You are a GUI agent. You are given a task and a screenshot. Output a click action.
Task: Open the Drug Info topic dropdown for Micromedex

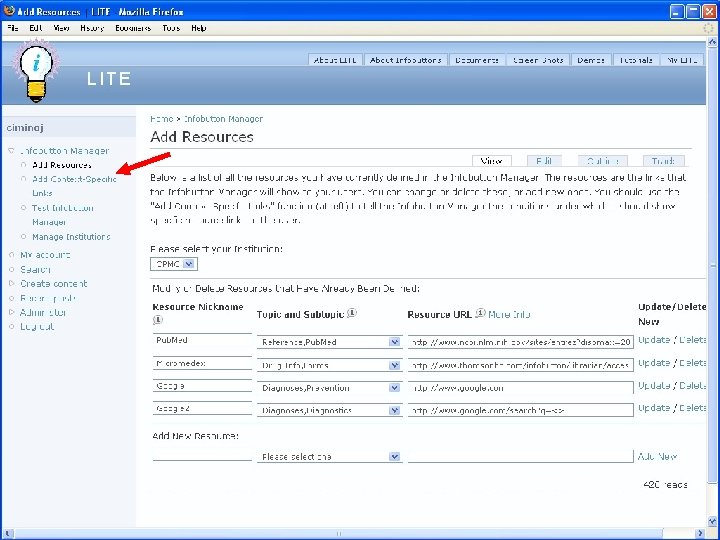coord(329,366)
